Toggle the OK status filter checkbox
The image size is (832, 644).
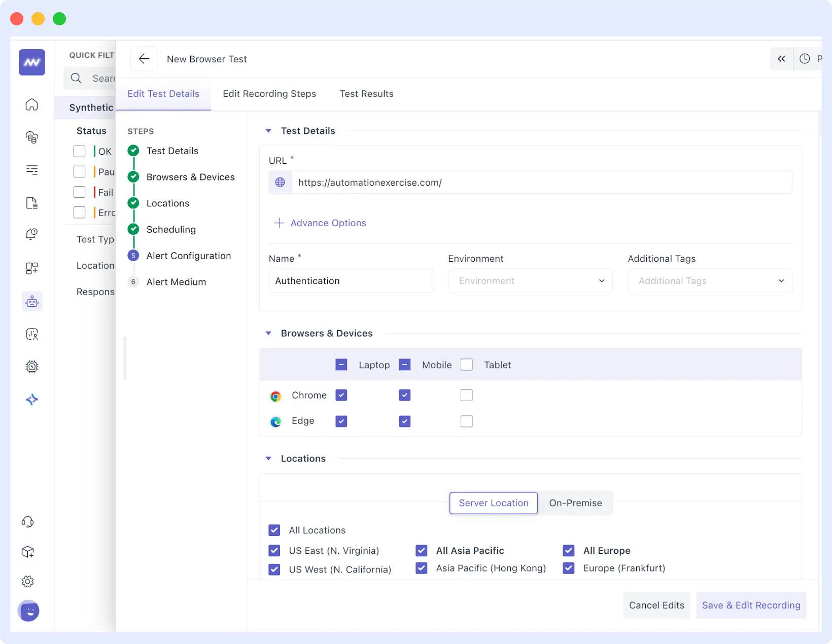coord(80,152)
